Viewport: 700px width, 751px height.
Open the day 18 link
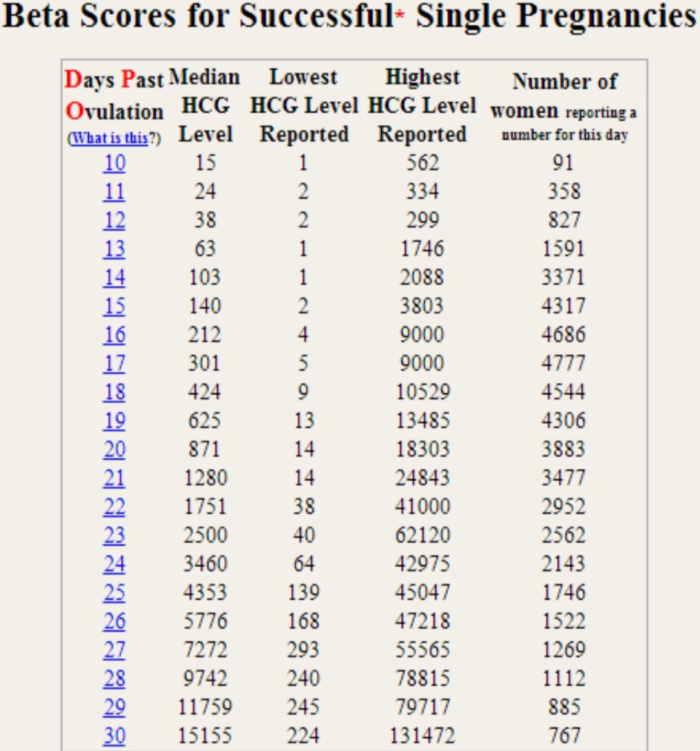[x=114, y=392]
